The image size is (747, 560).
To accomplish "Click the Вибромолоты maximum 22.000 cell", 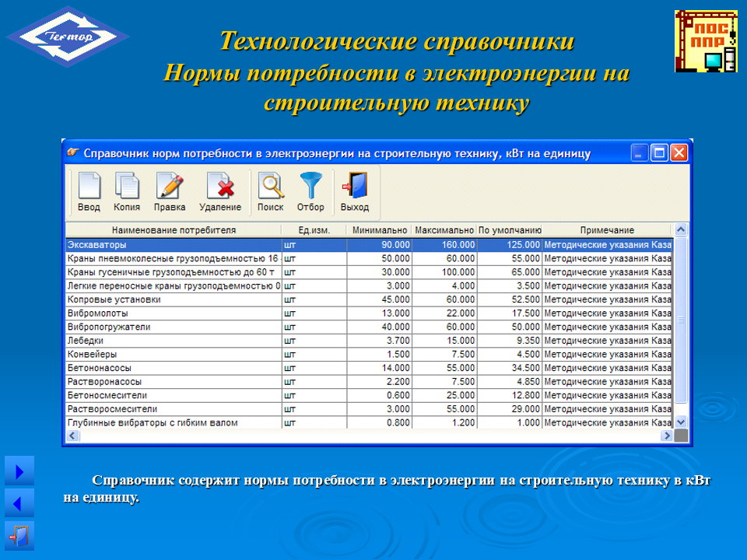I will (x=444, y=313).
